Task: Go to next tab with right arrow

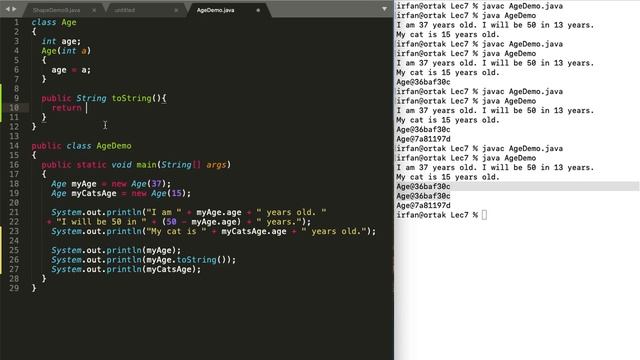Action: tap(14, 9)
